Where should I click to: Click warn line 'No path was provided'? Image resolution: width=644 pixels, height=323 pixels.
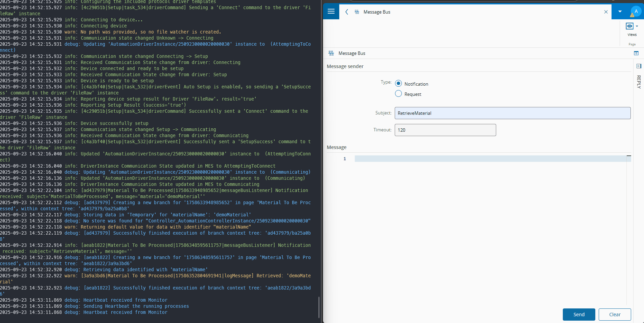(x=110, y=32)
